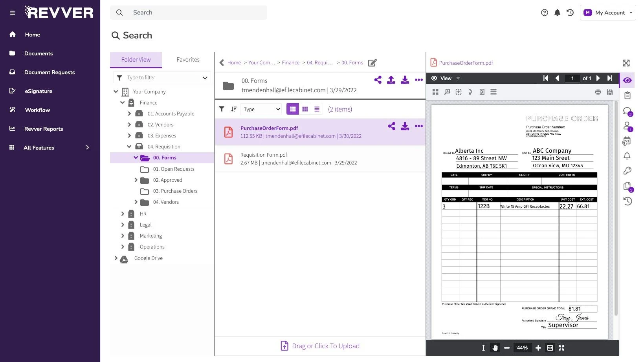Click the Home breadcrumb link
The width and height of the screenshot is (644, 362).
tap(234, 63)
